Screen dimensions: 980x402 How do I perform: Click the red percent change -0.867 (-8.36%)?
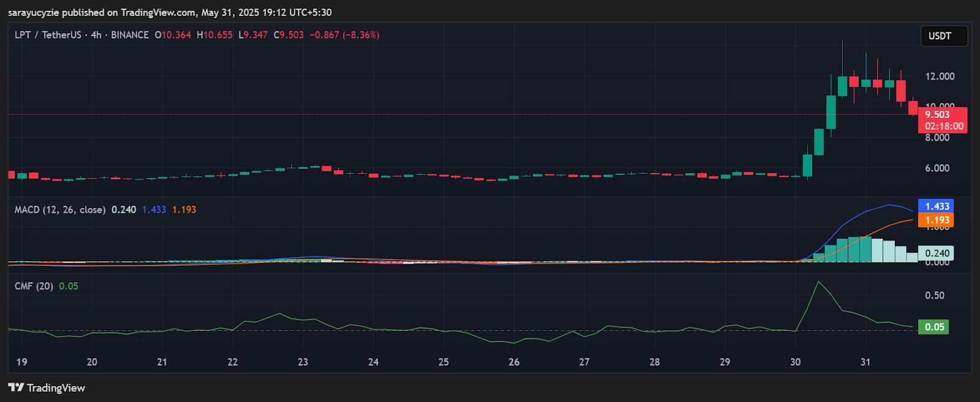[x=344, y=35]
